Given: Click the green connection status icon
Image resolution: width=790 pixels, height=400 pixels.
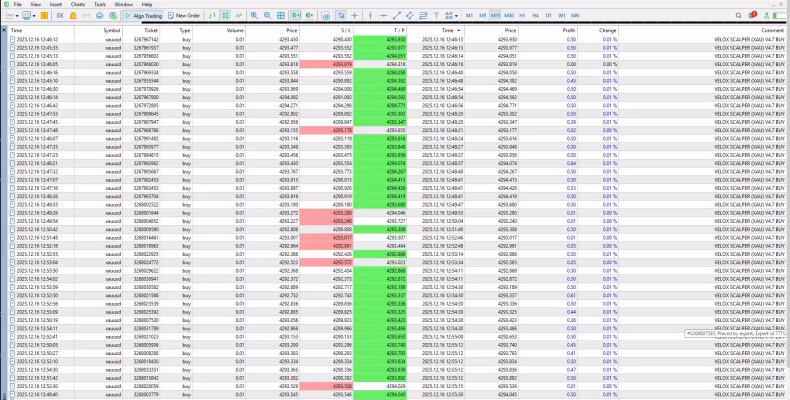Looking at the screenshot, I should 766,16.
